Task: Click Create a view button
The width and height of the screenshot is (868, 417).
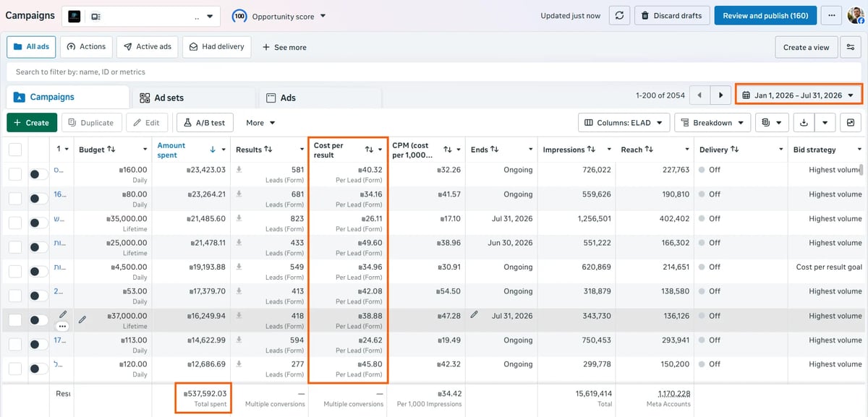Action: [x=806, y=47]
